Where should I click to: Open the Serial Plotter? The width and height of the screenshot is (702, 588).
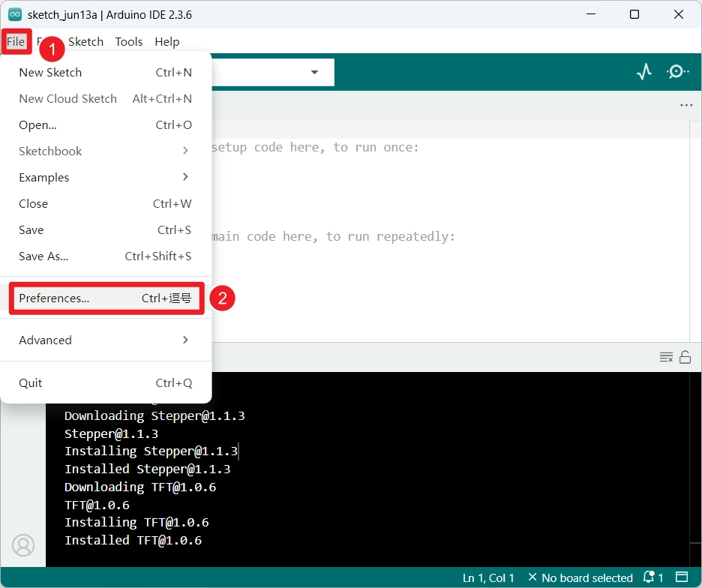(643, 72)
